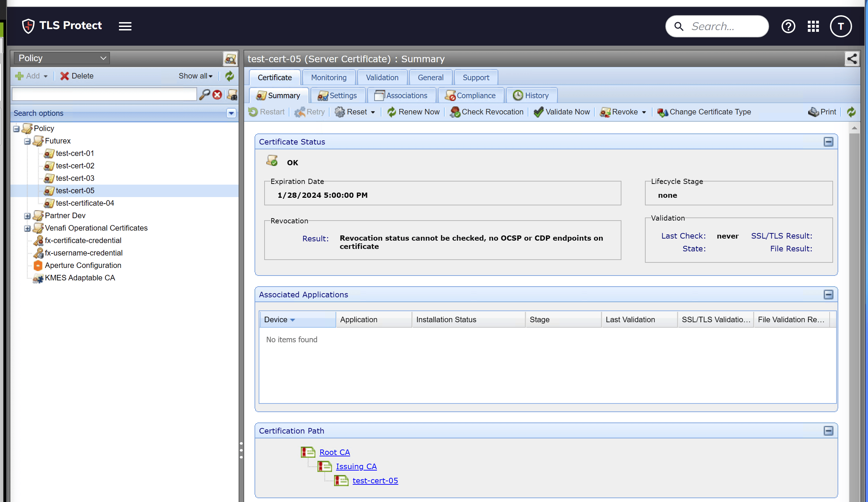This screenshot has height=502, width=868.
Task: Sort by the Device column
Action: 297,319
